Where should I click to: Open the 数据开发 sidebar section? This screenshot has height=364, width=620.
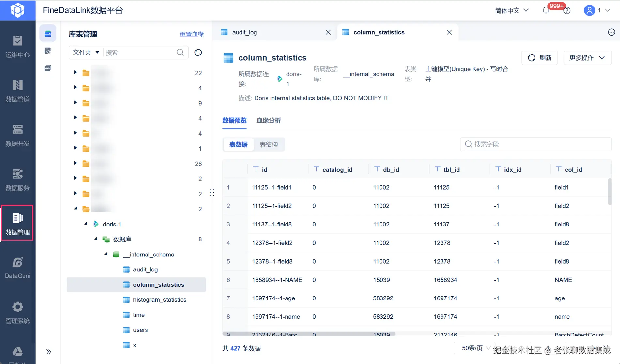(18, 136)
